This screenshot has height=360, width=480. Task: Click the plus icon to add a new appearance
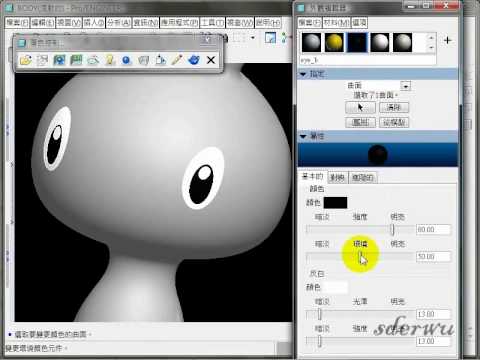pos(448,41)
